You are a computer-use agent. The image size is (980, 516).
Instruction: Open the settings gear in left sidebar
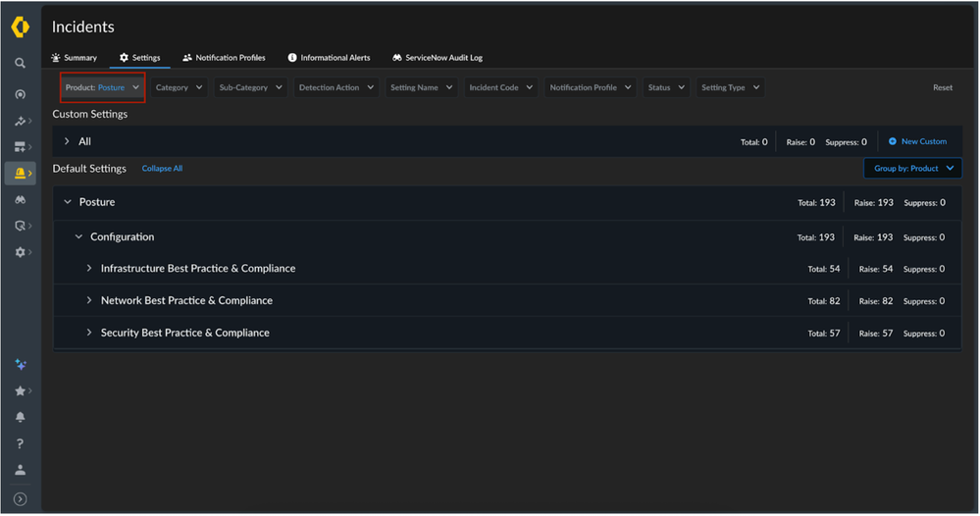pyautogui.click(x=20, y=252)
